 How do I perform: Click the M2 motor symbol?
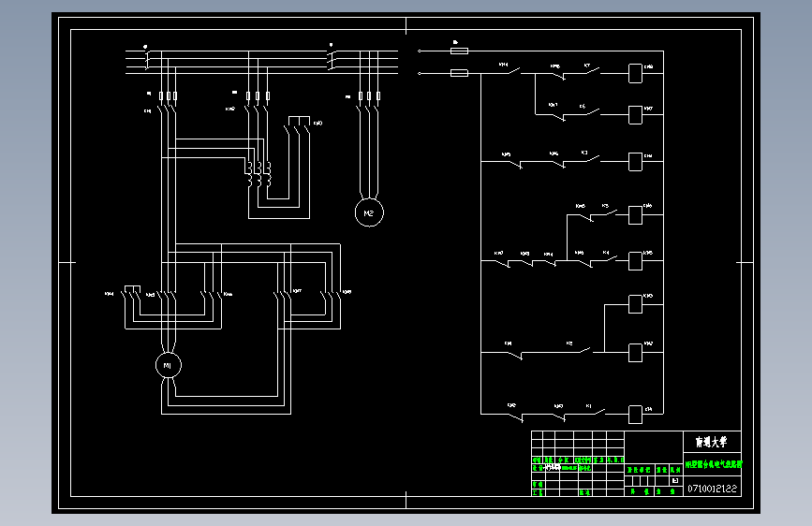[x=369, y=212]
